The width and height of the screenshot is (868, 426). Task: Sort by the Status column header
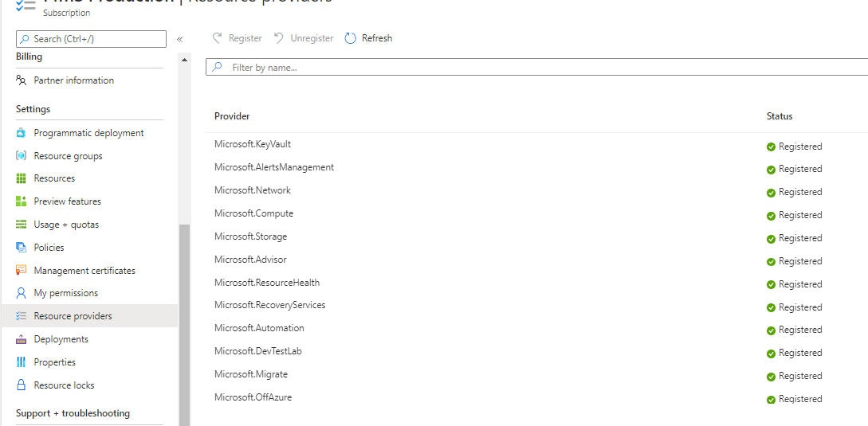pos(779,116)
